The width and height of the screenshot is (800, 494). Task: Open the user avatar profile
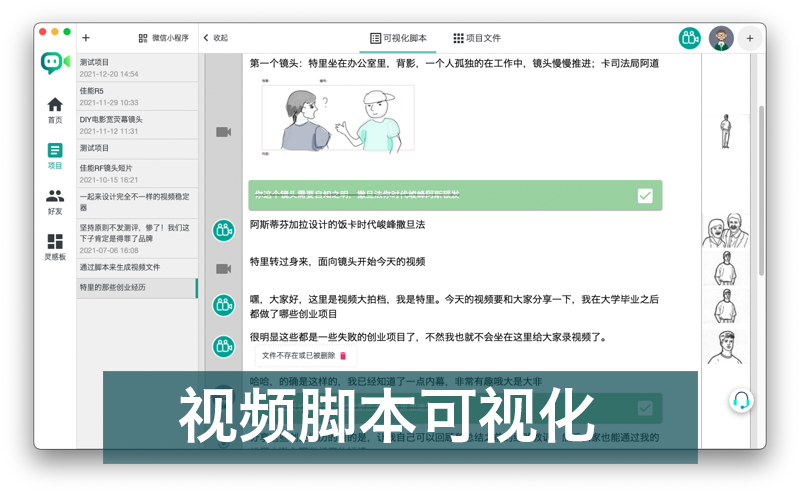coord(721,38)
